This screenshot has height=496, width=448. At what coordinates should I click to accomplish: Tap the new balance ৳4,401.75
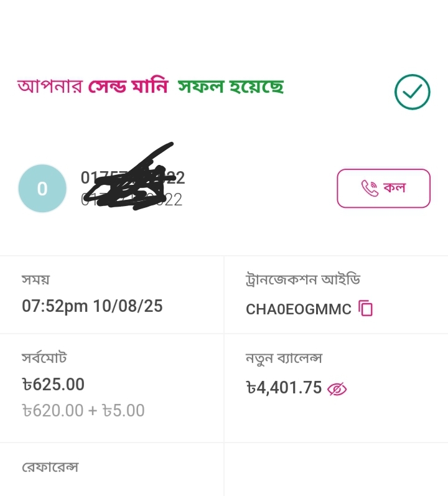point(284,388)
